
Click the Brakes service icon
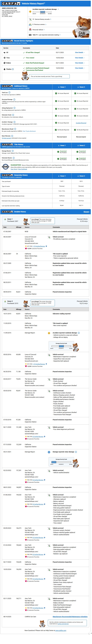[4, 63]
